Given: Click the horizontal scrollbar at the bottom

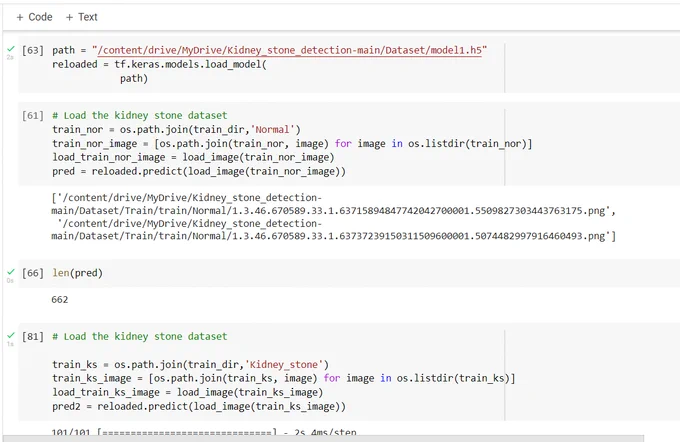Looking at the screenshot, I should click(x=323, y=439).
